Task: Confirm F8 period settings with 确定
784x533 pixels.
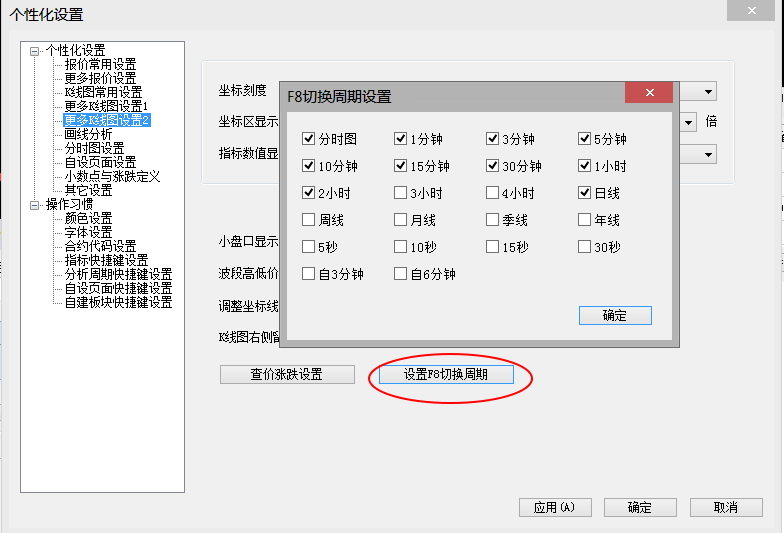Action: click(615, 316)
